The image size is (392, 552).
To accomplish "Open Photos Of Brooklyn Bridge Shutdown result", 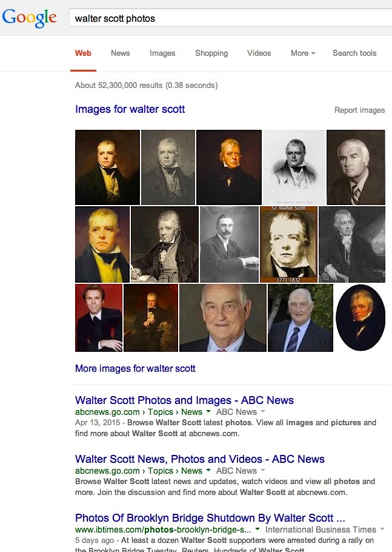I will click(x=210, y=518).
